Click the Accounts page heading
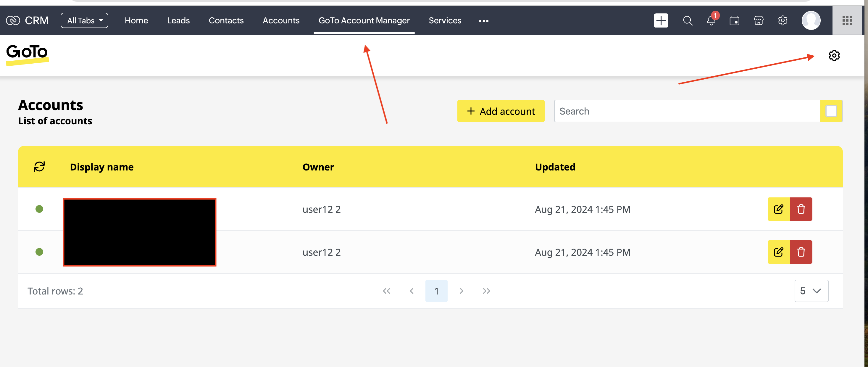This screenshot has height=367, width=868. click(51, 105)
